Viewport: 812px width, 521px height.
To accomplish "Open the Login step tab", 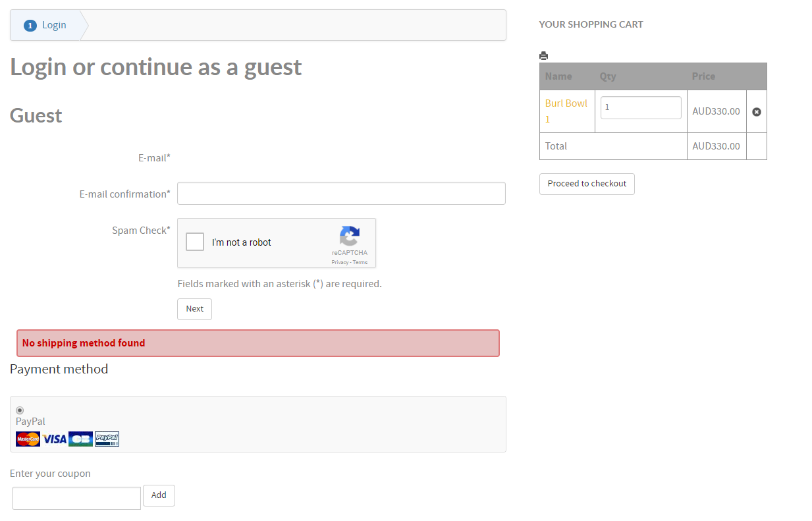I will click(54, 25).
